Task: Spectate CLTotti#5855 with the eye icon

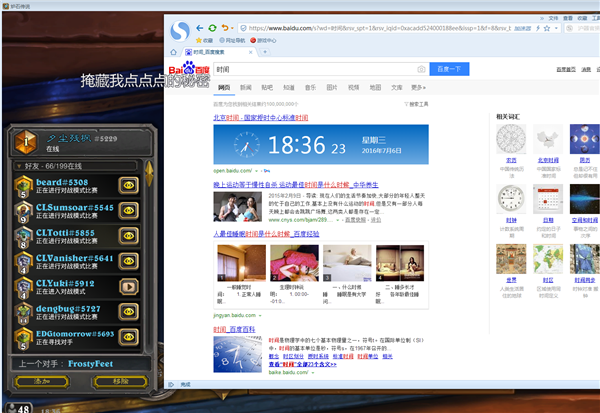Action: pos(129,236)
